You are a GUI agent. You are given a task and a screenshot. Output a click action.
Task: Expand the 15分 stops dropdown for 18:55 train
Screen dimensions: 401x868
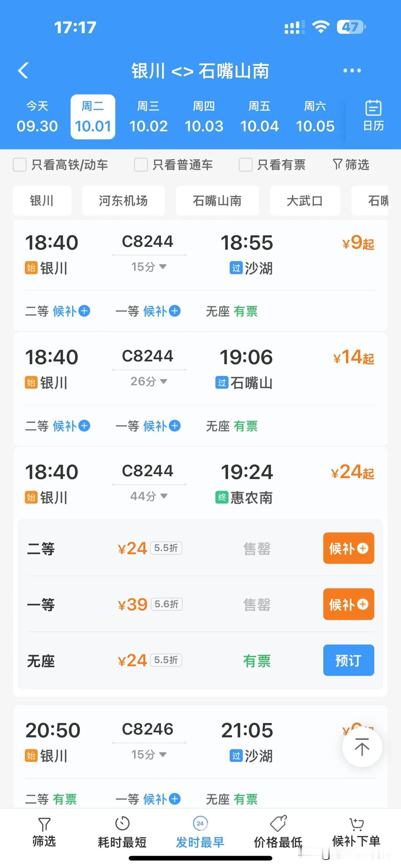tap(149, 267)
